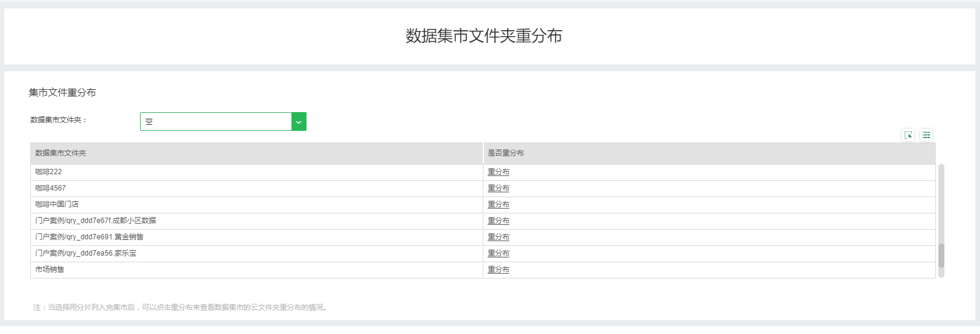Click the table's vertical scrollbar thumb
Viewport: 980px width, 334px height.
(941, 256)
